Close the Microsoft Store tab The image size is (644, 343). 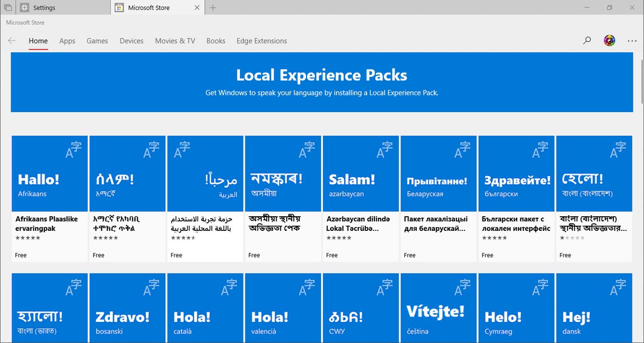pyautogui.click(x=197, y=8)
